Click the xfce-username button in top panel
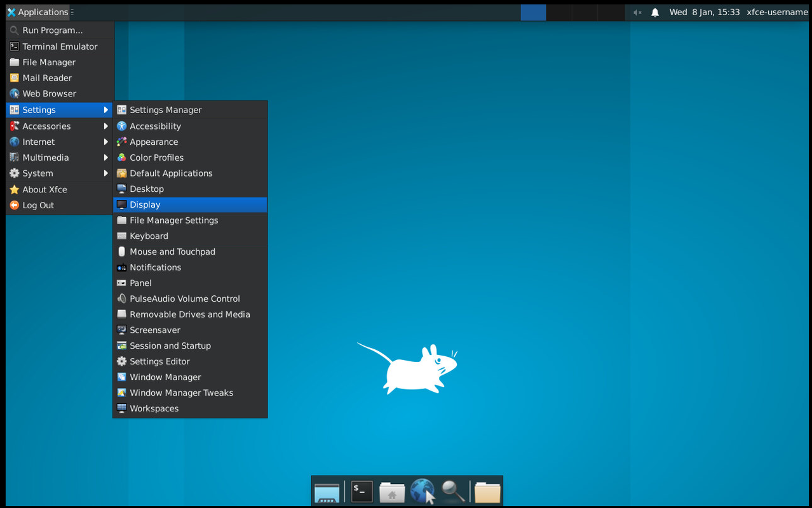812x508 pixels. click(x=777, y=12)
